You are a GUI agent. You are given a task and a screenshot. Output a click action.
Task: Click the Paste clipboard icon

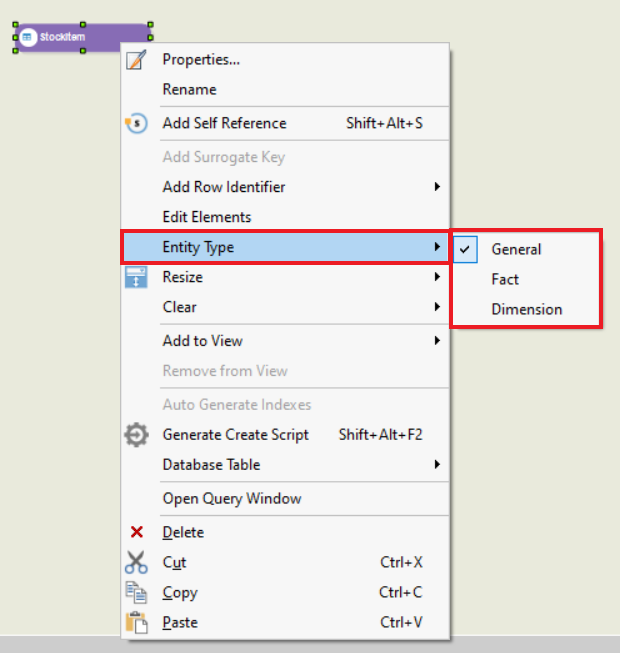tap(136, 622)
